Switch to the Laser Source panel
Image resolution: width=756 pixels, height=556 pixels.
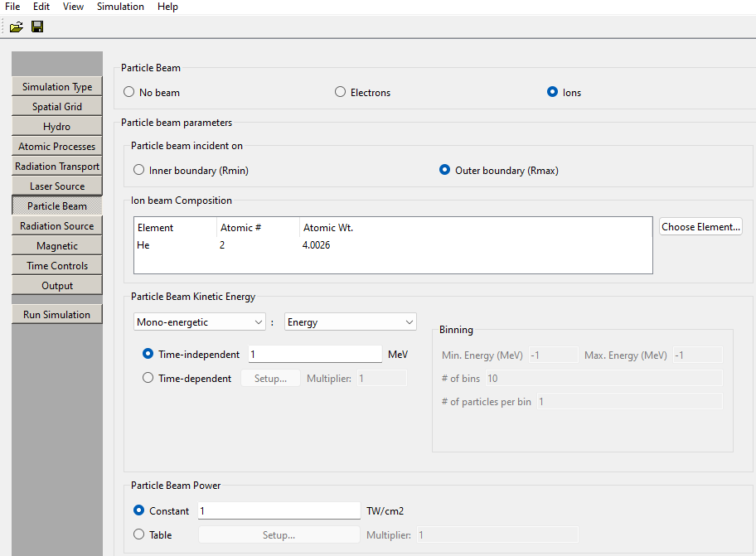(x=57, y=186)
